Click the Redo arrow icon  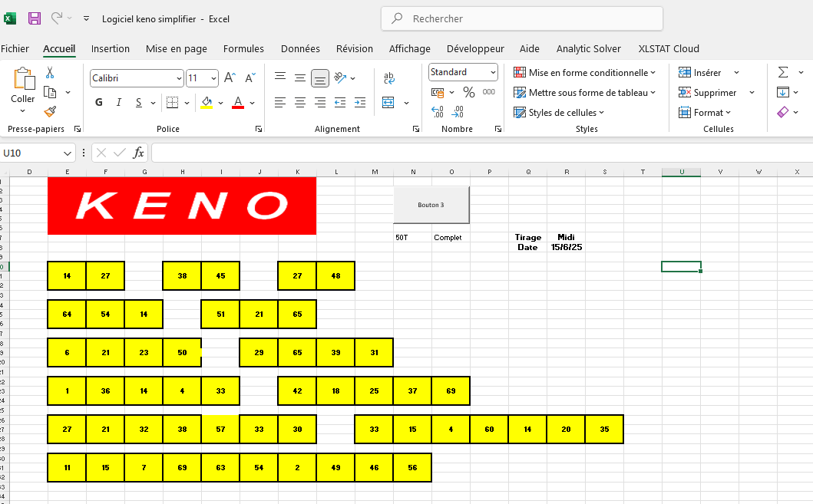pyautogui.click(x=57, y=18)
